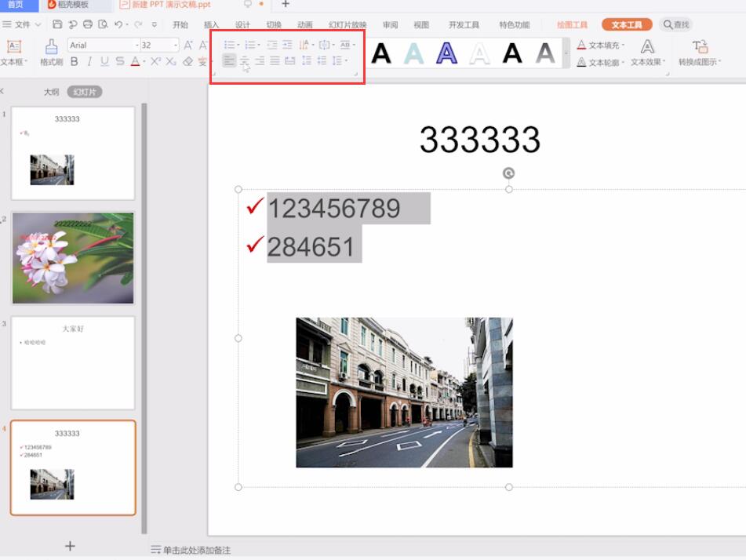The image size is (746, 560).
Task: Increase font size with larger A icon
Action: pos(188,45)
